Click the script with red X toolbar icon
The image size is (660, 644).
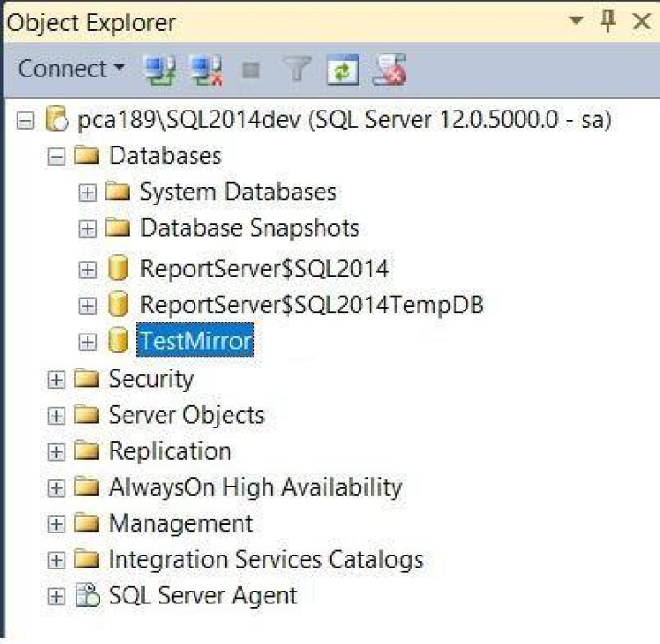point(390,70)
